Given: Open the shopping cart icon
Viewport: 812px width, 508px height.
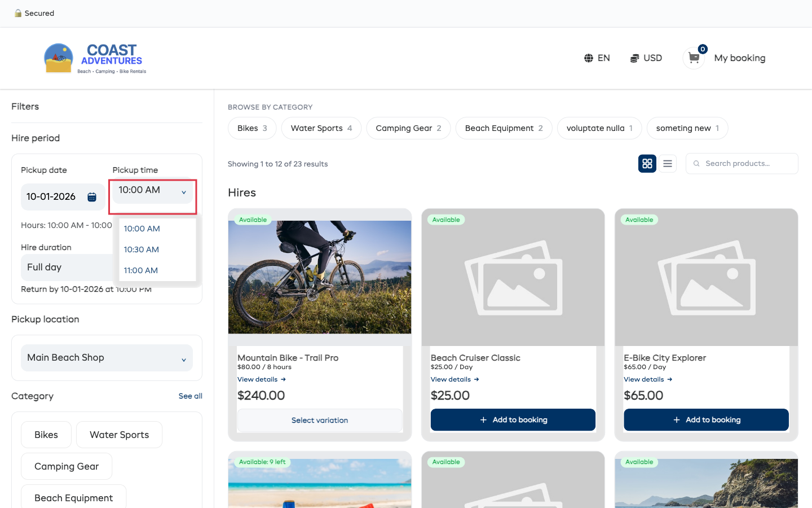Looking at the screenshot, I should tap(694, 58).
